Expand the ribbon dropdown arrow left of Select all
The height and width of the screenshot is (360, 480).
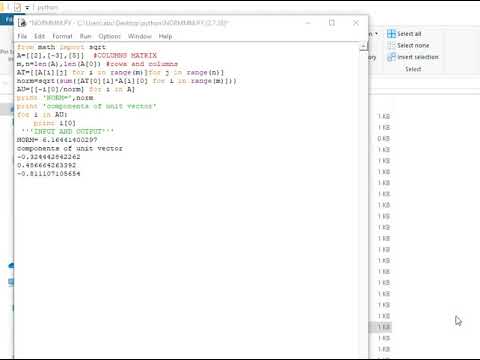coord(376,34)
